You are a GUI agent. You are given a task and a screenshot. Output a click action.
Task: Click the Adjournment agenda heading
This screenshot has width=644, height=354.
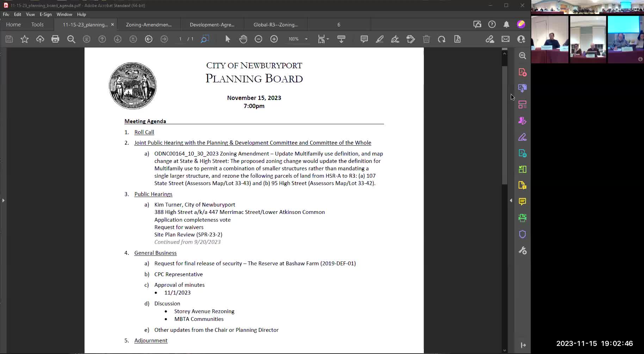[151, 341]
